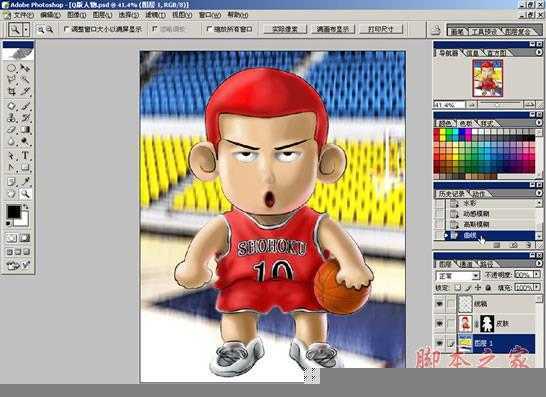This screenshot has width=546, height=397.
Task: Open the Swatches panel flyout menu
Action: [x=539, y=123]
